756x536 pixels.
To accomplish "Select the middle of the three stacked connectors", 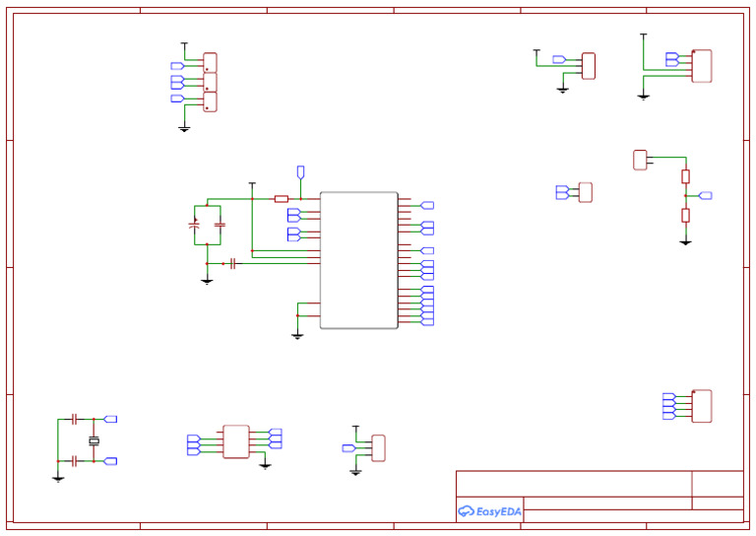I will tap(210, 83).
